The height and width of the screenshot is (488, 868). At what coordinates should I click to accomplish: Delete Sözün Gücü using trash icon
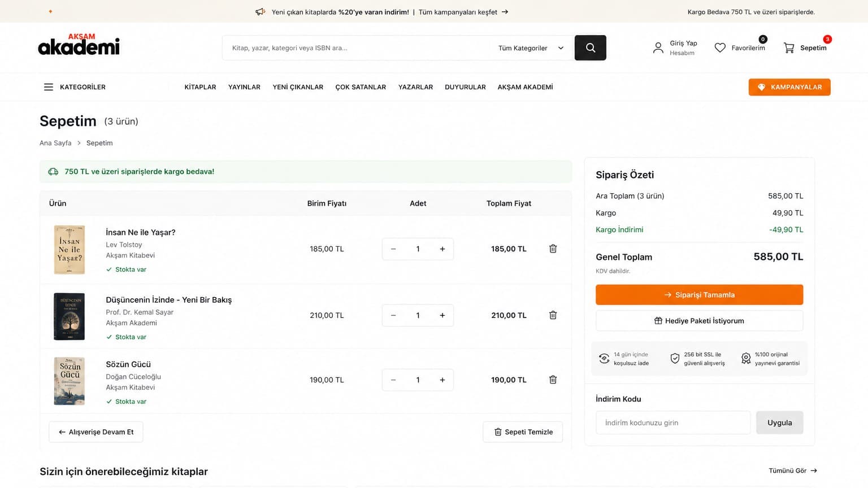(553, 380)
